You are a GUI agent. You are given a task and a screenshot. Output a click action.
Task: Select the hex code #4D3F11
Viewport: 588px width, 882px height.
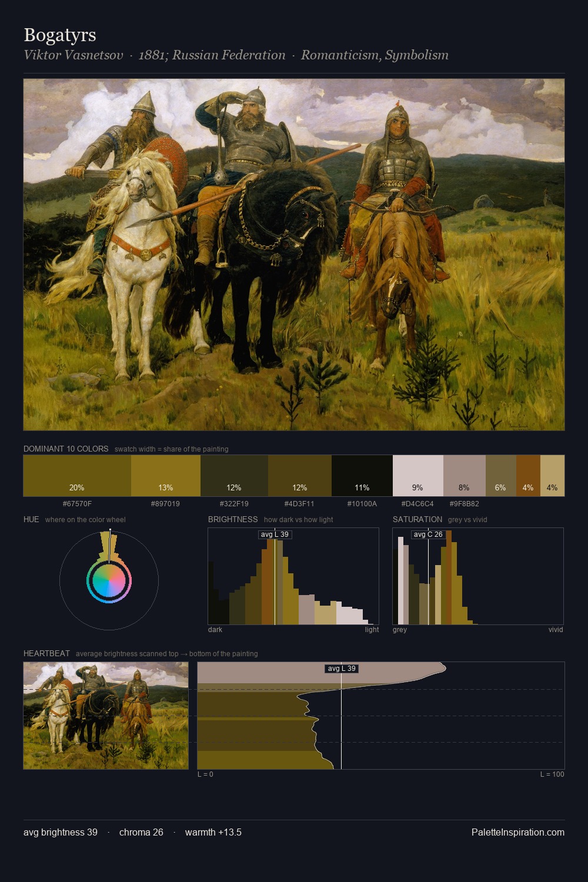pos(299,504)
